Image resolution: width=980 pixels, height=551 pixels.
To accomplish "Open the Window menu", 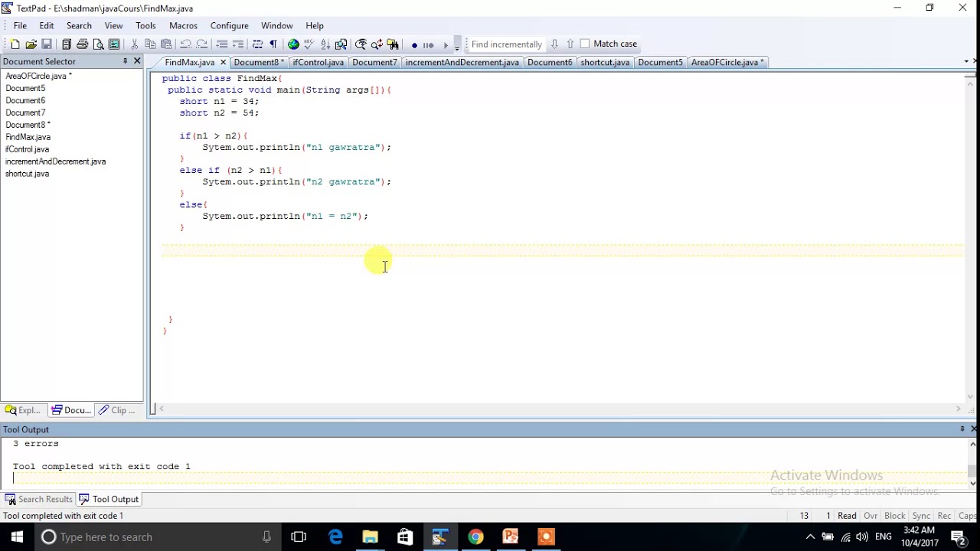I will click(x=276, y=25).
